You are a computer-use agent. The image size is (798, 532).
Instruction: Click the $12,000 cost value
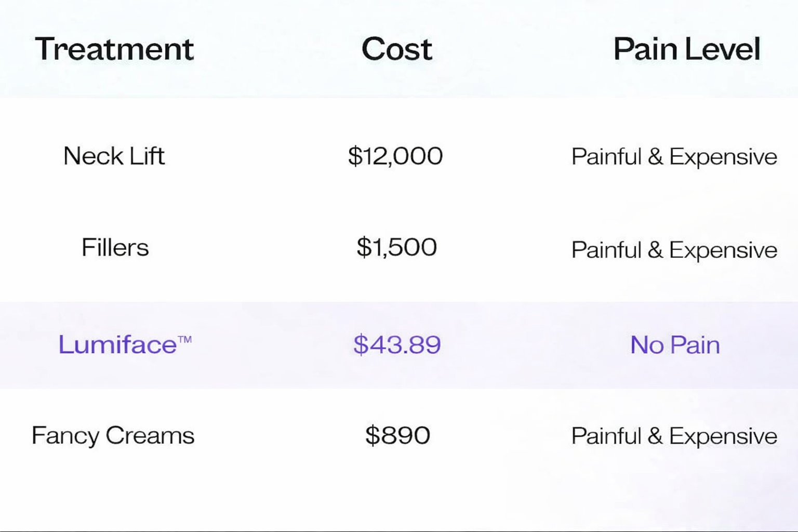coord(395,156)
